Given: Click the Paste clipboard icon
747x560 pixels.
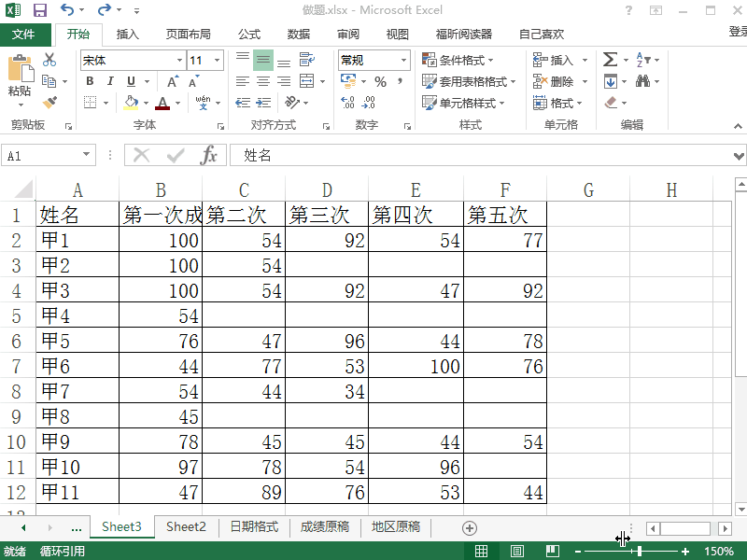Looking at the screenshot, I should pos(20,68).
